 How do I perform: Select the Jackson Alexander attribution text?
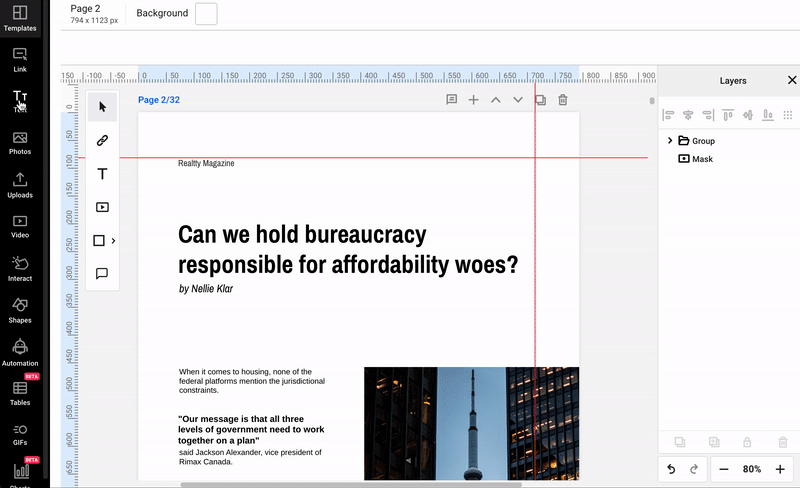pos(250,457)
